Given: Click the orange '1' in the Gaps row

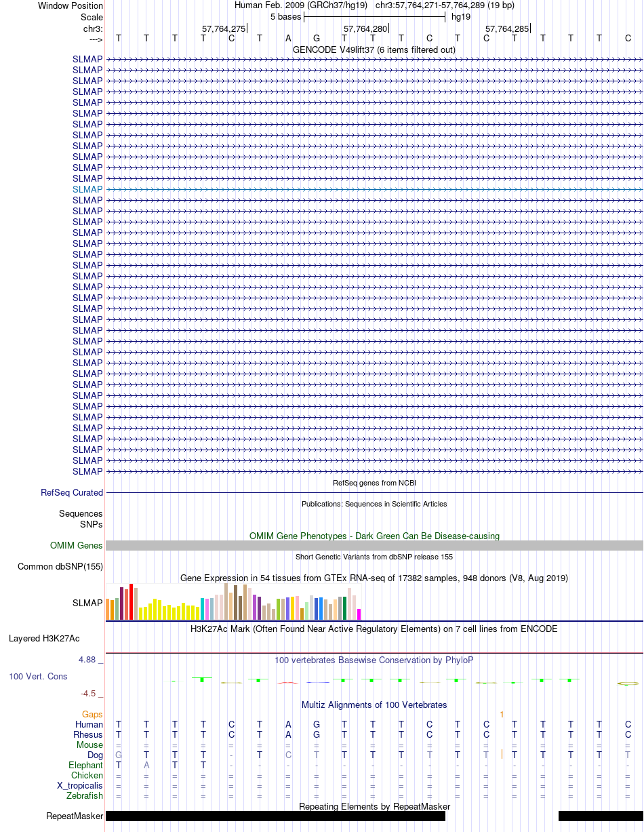Looking at the screenshot, I should pos(502,714).
